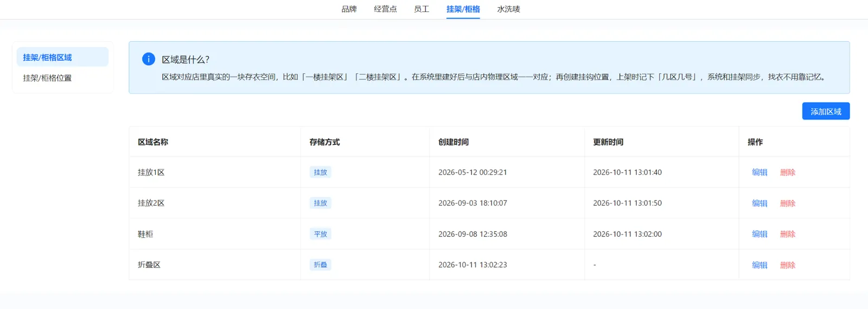Click the 平放 storage tag
Screen dimensions: 868x309
tap(321, 234)
